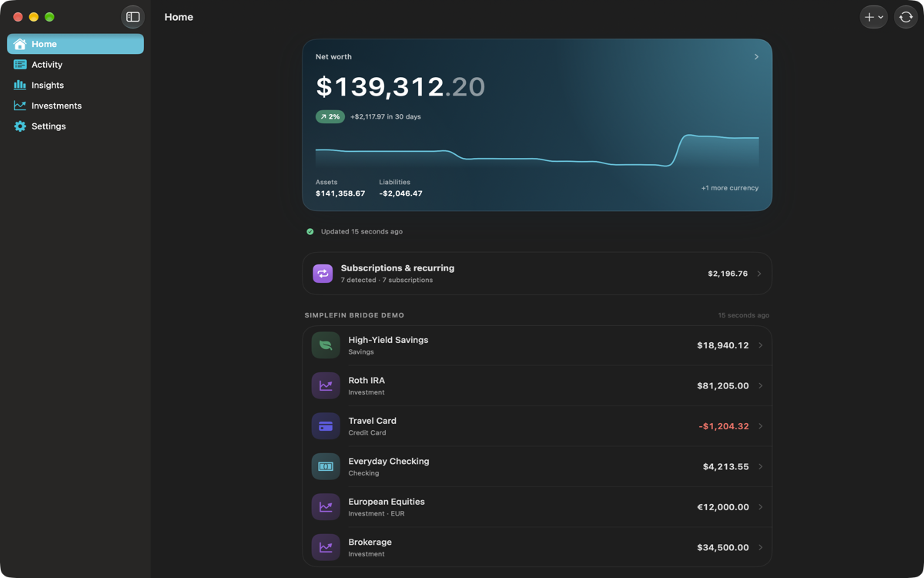924x578 pixels.
Task: Click the Settings gear icon
Action: pos(20,126)
